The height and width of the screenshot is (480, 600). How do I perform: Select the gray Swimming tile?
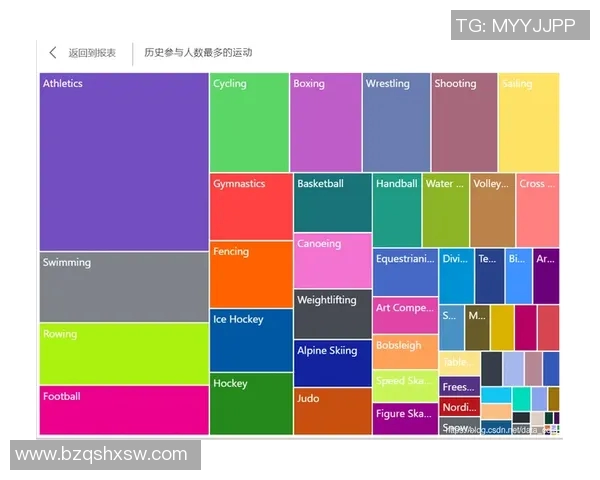point(124,287)
